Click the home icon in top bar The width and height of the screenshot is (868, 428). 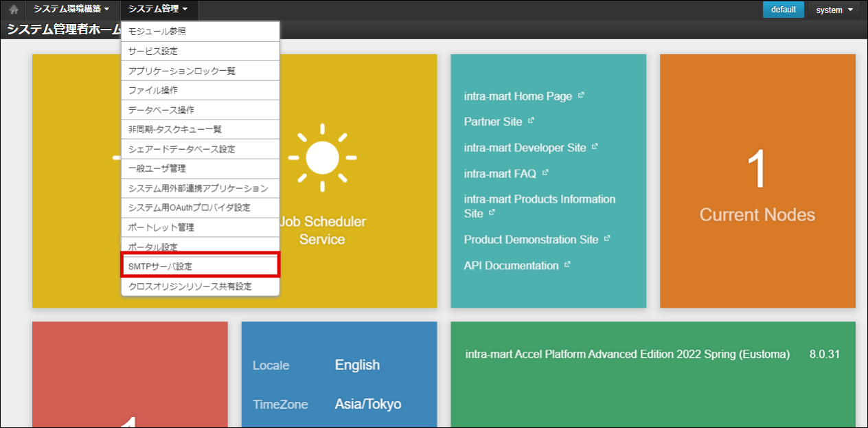point(13,10)
